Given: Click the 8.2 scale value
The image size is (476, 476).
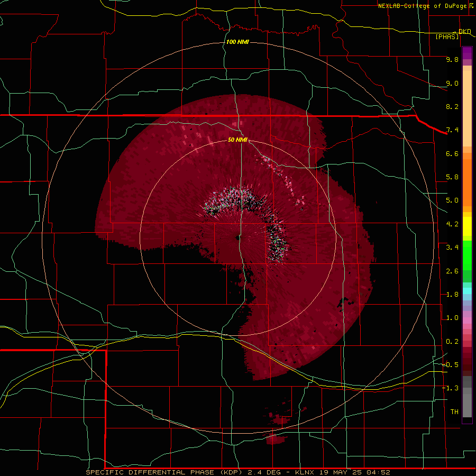Looking at the screenshot, I should pyautogui.click(x=452, y=106).
